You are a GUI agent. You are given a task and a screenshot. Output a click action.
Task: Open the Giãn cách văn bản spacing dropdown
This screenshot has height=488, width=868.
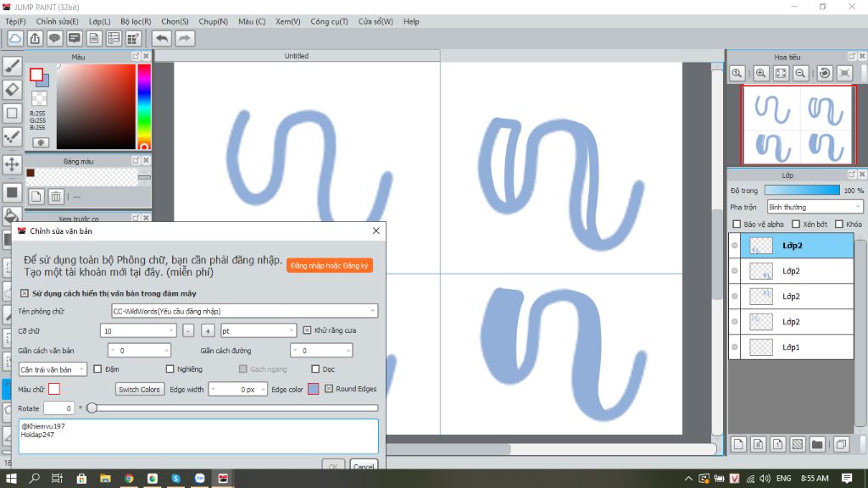(140, 350)
